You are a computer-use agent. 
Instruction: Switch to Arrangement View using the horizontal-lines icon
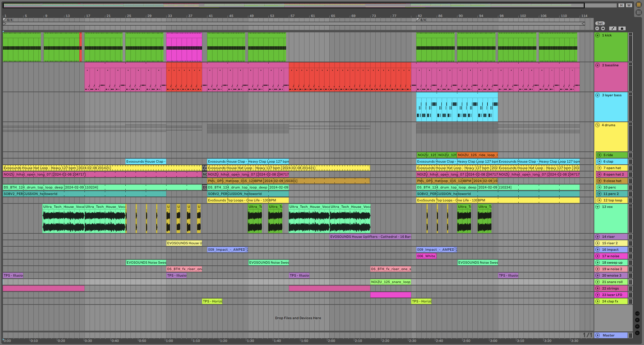click(x=639, y=5)
